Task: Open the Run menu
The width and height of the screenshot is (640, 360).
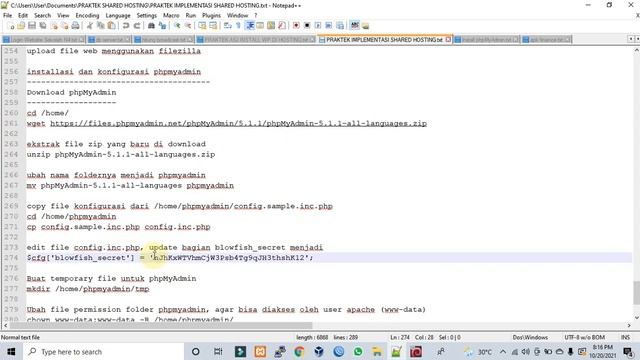Action: (x=191, y=16)
